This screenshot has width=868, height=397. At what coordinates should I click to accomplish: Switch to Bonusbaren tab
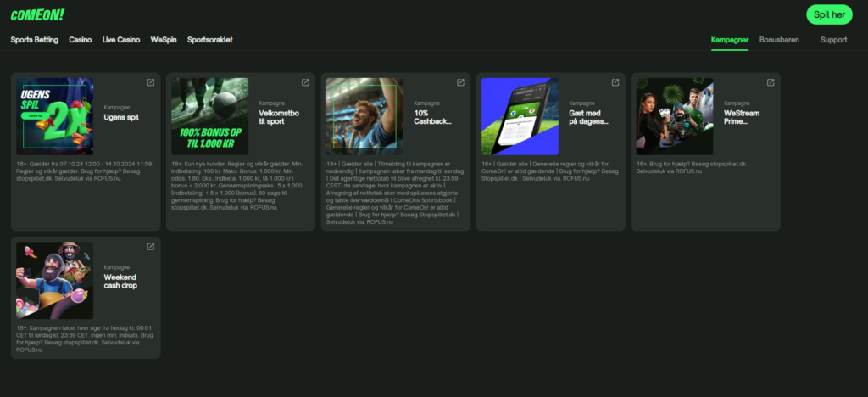pos(779,40)
